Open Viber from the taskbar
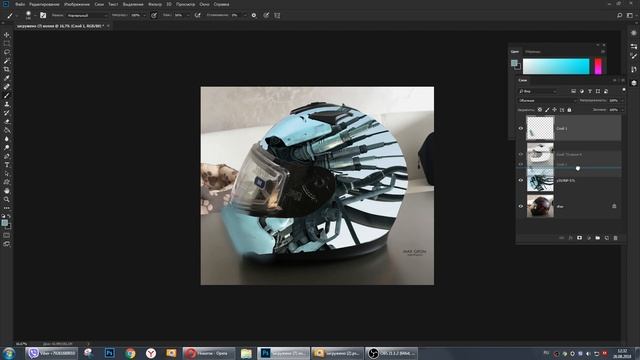 [x=51, y=353]
